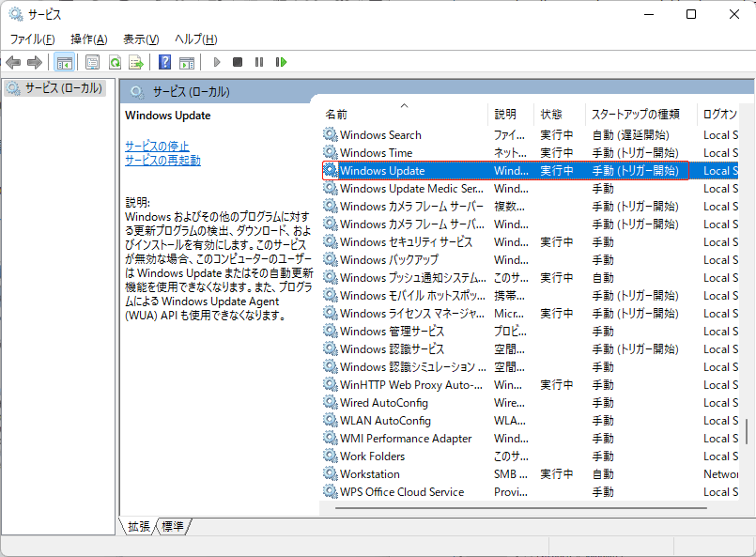Restart the service with the restart toolbar icon
The width and height of the screenshot is (756, 557).
[280, 62]
